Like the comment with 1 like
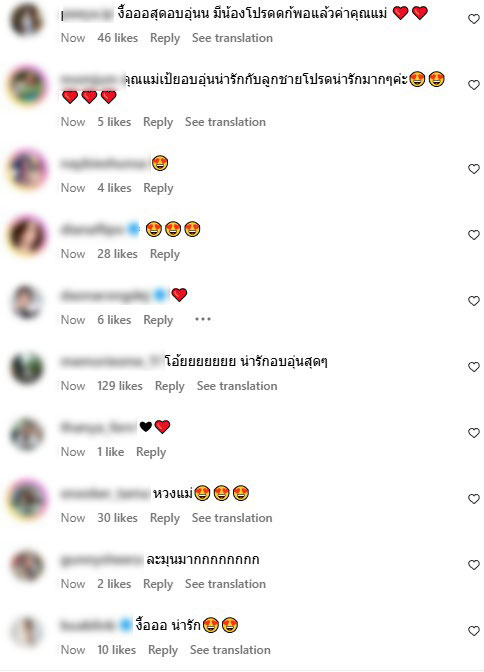484x672 pixels. tap(473, 433)
